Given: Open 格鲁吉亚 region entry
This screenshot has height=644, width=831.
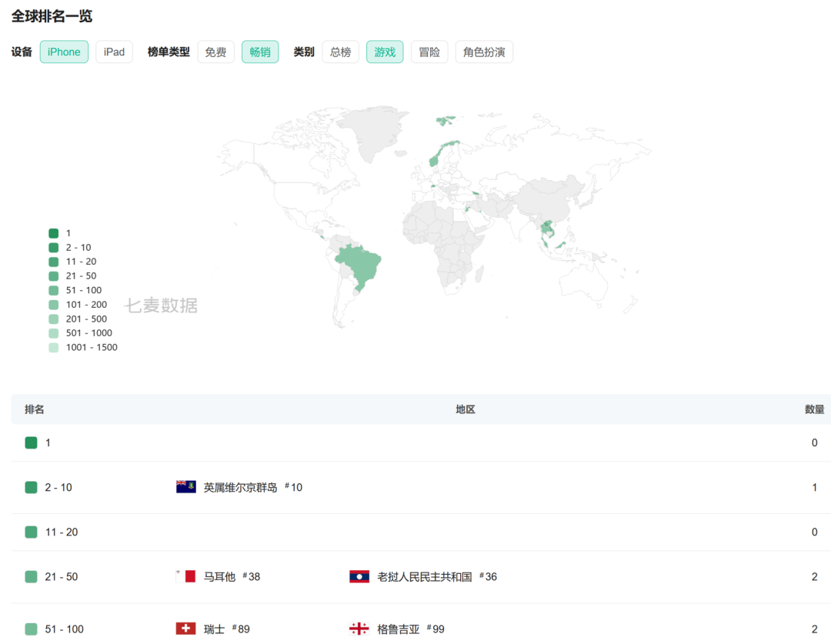Looking at the screenshot, I should [398, 629].
